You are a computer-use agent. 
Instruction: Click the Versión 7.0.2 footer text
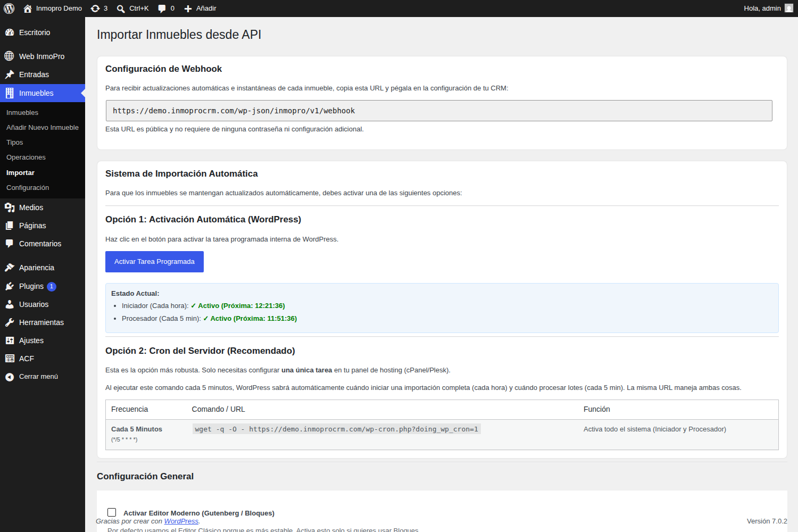click(767, 521)
